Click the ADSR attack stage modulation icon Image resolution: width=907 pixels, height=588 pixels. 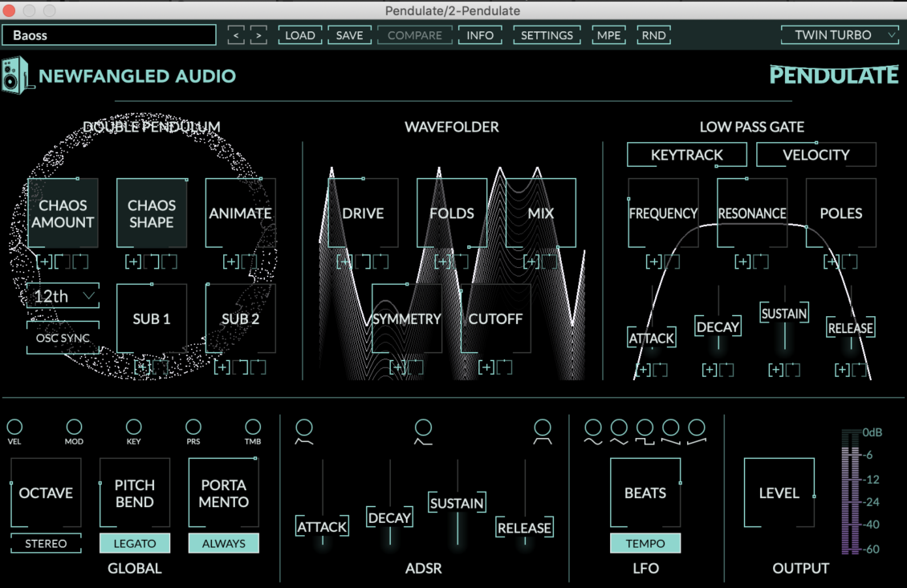[304, 432]
